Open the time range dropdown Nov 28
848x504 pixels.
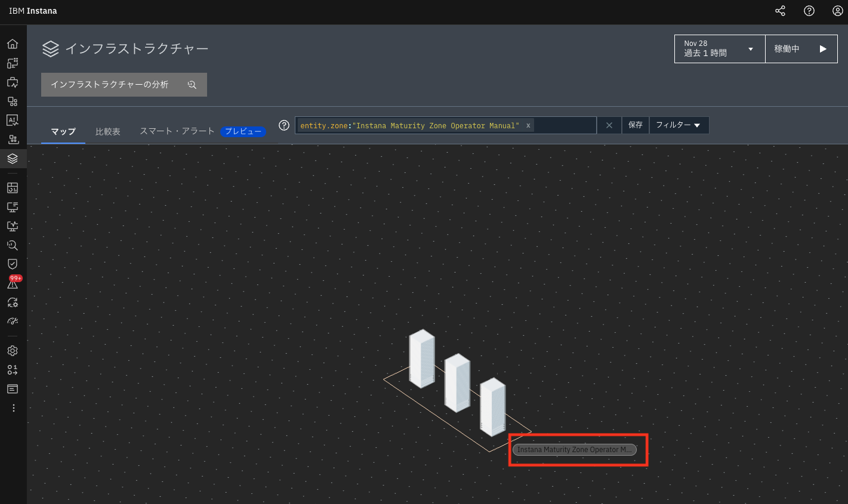[720, 49]
